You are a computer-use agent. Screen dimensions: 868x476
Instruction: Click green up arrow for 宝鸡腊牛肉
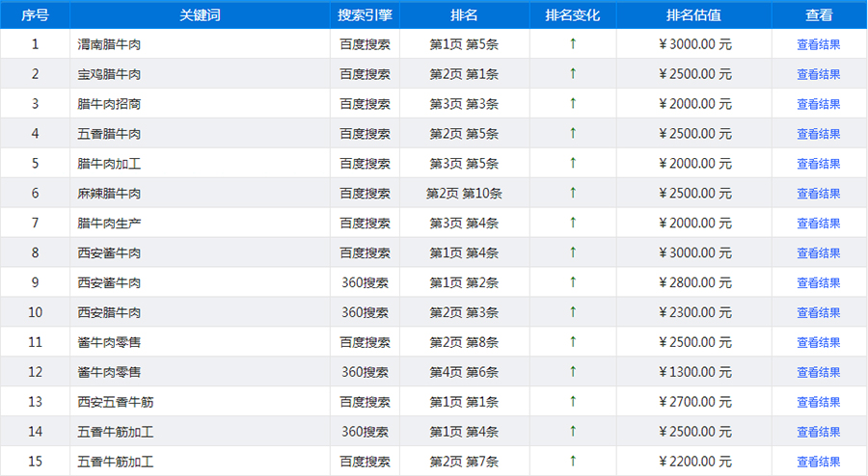(x=573, y=73)
